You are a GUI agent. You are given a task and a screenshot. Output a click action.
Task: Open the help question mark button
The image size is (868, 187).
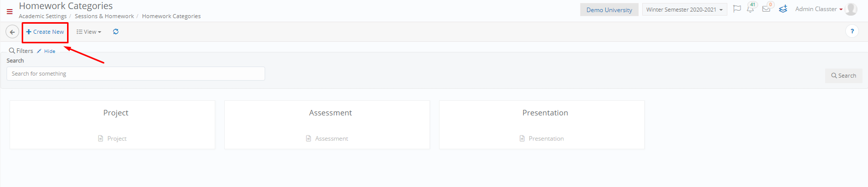coord(852,31)
